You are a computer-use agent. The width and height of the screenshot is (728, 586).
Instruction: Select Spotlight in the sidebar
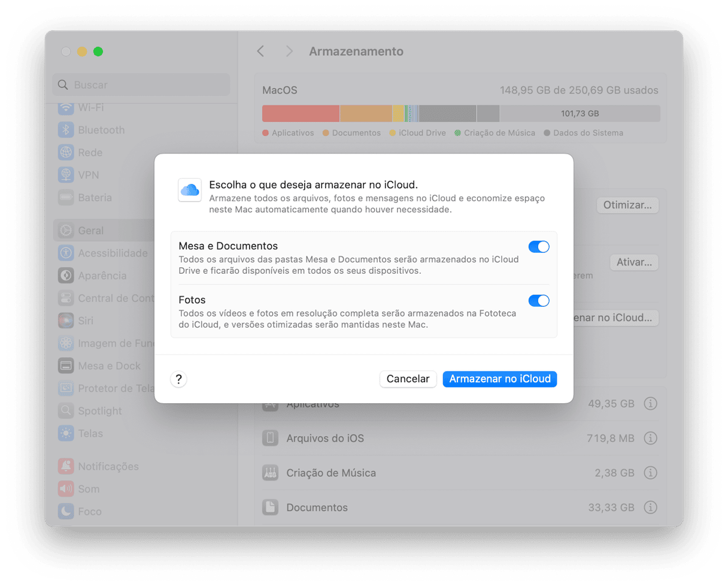99,411
